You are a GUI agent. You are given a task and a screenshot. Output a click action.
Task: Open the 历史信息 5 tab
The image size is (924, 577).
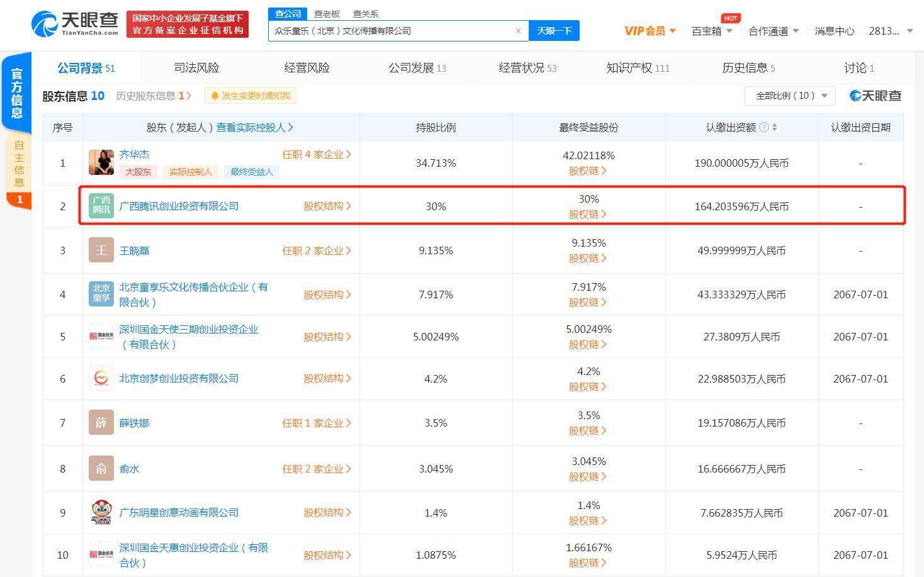(x=748, y=68)
